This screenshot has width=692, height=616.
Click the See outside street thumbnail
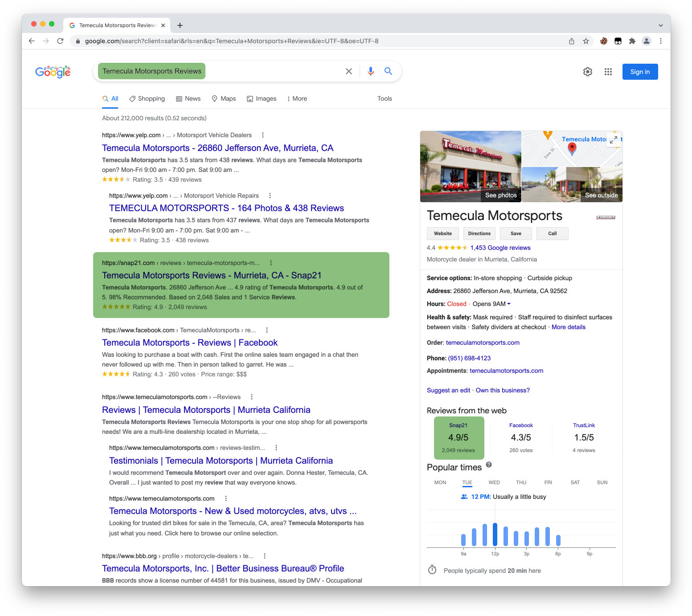click(x=572, y=184)
